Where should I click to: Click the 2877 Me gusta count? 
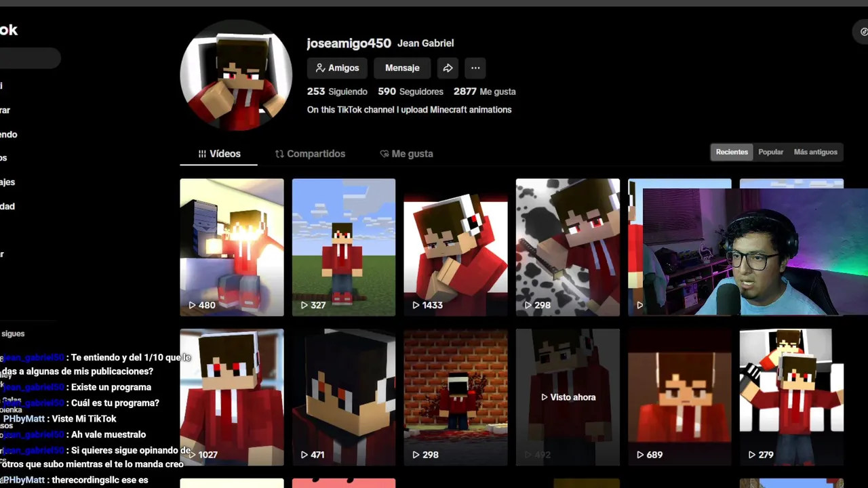click(485, 91)
